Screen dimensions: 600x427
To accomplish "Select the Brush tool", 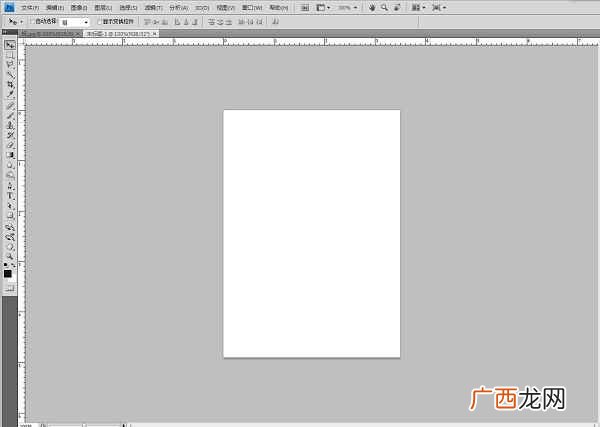I will point(10,116).
